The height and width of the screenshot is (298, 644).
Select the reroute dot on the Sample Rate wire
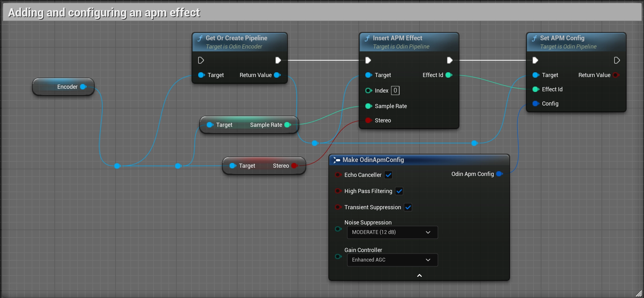[x=315, y=143]
